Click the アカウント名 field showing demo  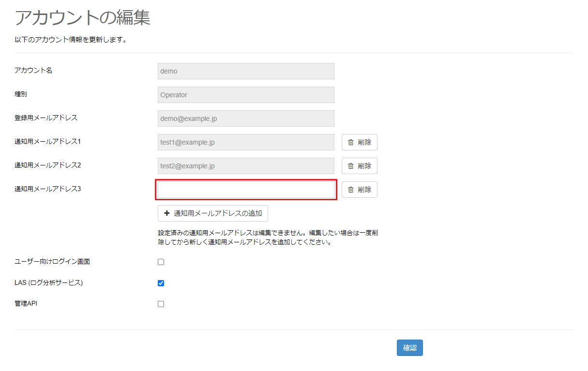tap(246, 71)
